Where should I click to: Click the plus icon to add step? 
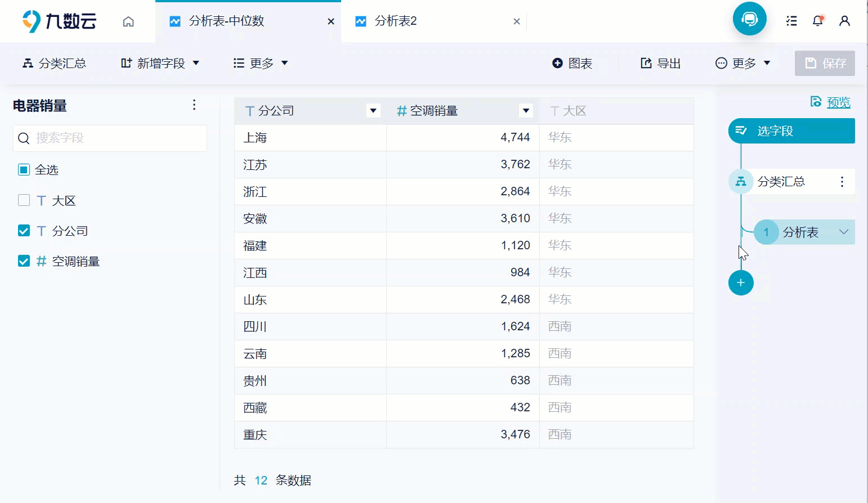741,282
